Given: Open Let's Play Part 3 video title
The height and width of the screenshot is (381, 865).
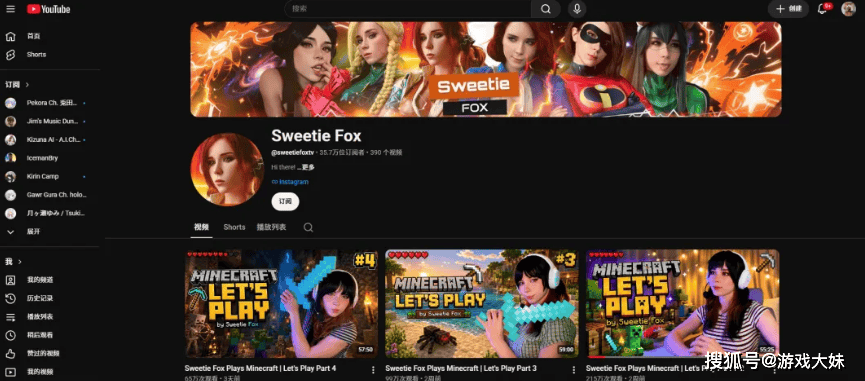Looking at the screenshot, I should (x=461, y=368).
